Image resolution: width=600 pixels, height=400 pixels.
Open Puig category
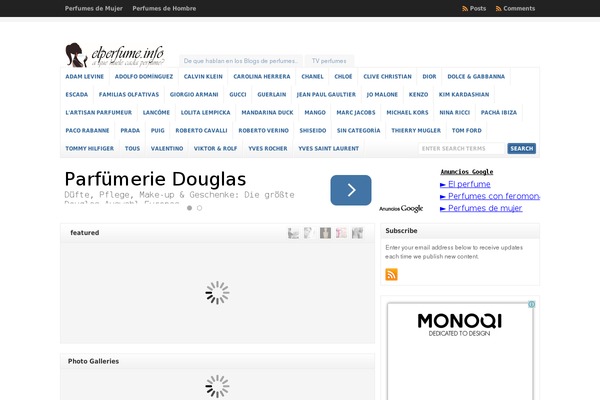point(158,131)
